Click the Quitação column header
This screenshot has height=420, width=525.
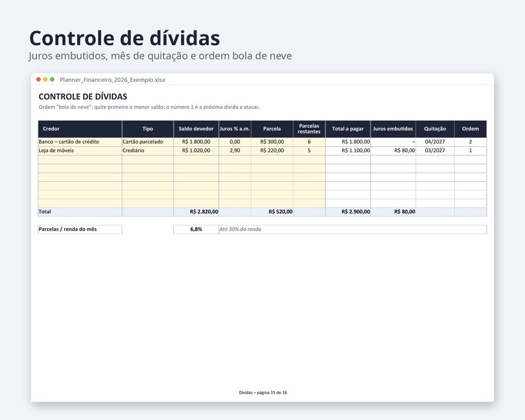point(435,129)
